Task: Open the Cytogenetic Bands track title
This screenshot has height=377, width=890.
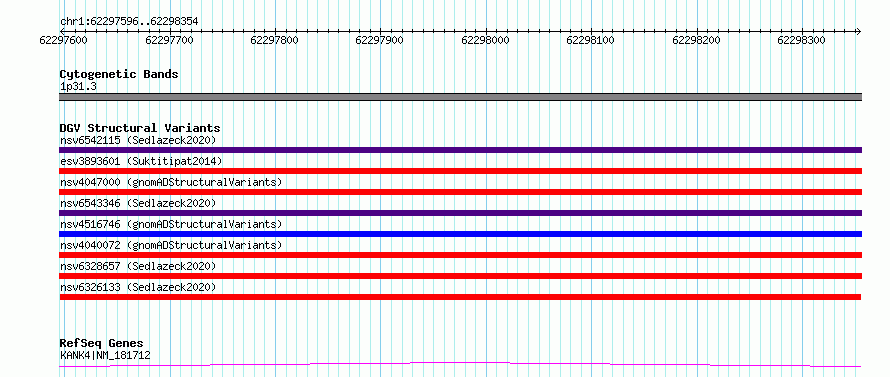Action: coord(119,74)
